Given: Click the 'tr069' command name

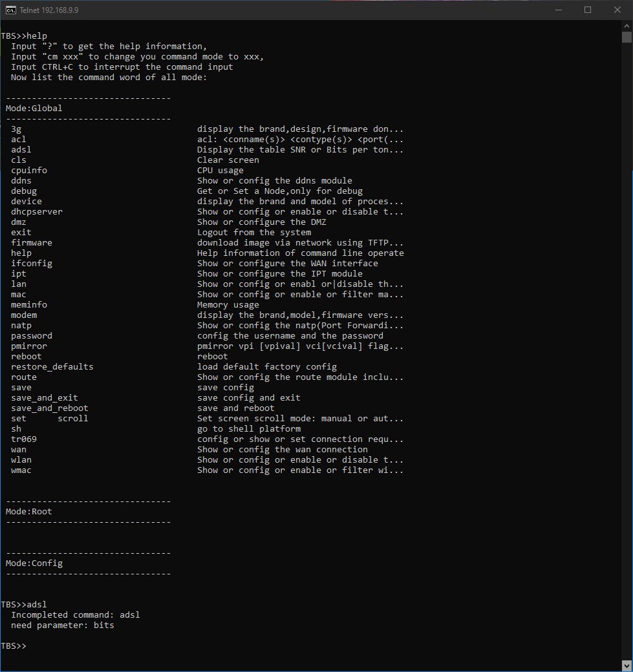Looking at the screenshot, I should [x=24, y=439].
